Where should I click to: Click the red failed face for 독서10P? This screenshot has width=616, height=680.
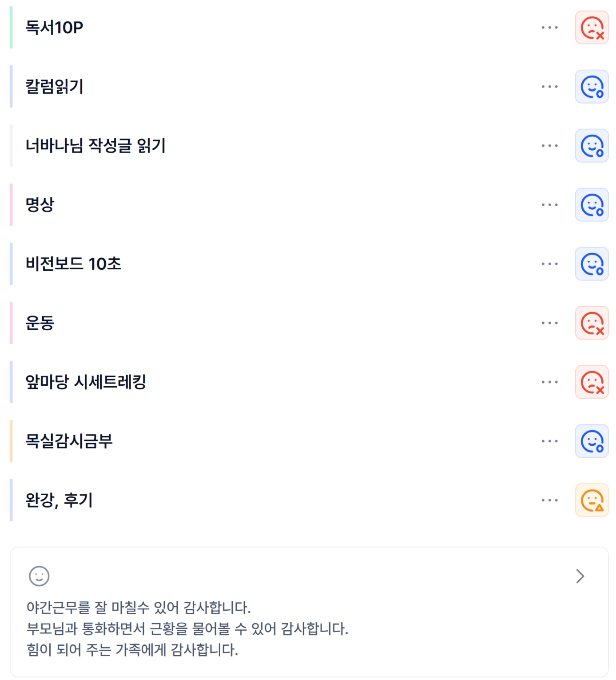click(x=592, y=28)
